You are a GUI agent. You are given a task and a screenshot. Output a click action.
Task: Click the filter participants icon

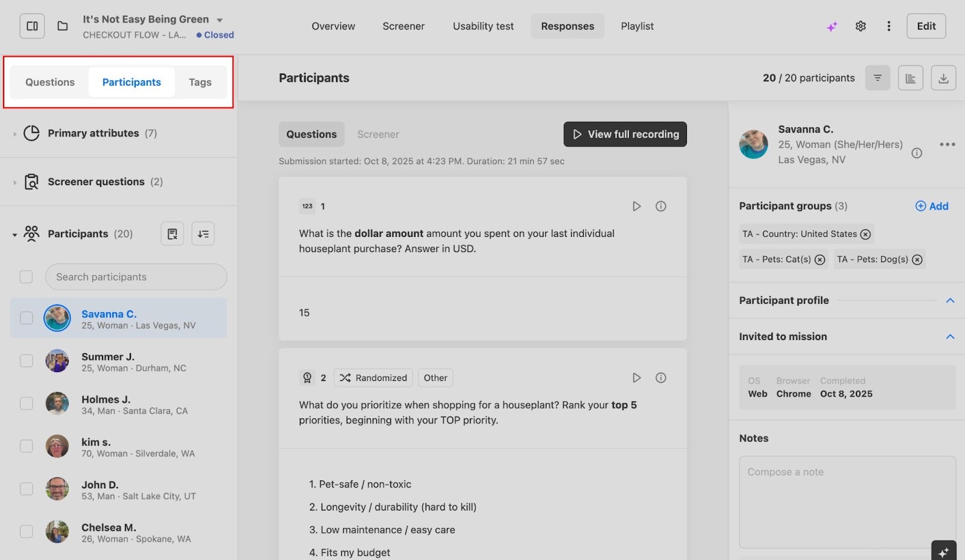(x=878, y=78)
